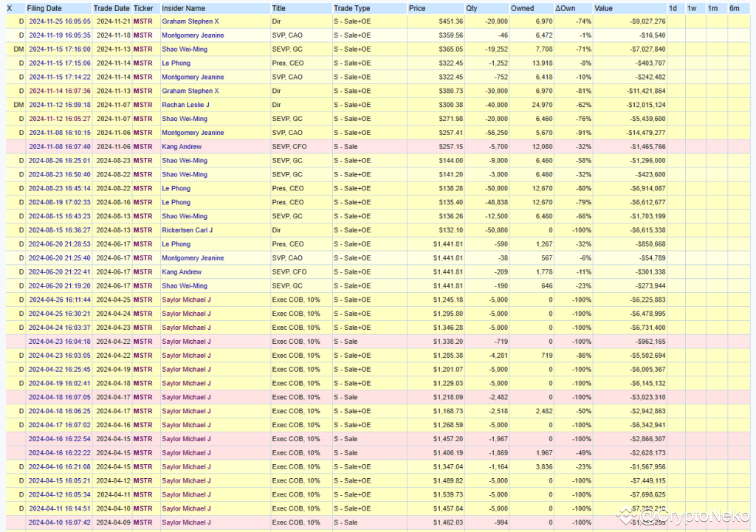Open filing dated 2024-11-15 17:15:06
Image resolution: width=756 pixels, height=532 pixels.
(x=60, y=63)
